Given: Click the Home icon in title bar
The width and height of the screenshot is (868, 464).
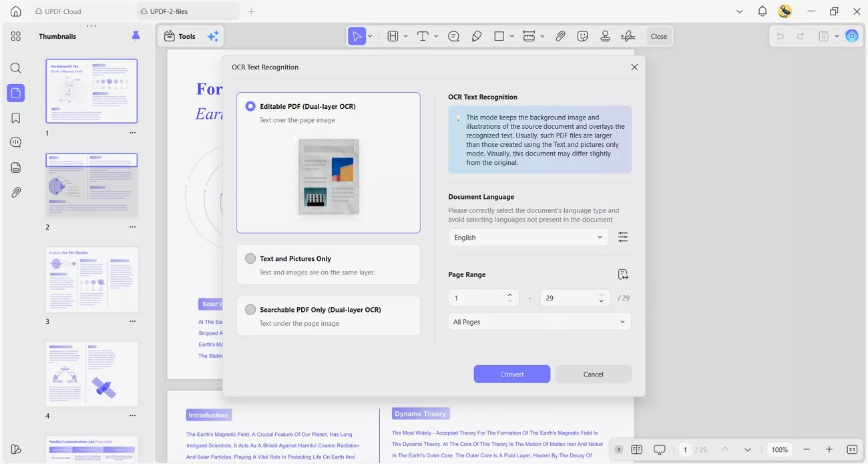Looking at the screenshot, I should click(16, 11).
